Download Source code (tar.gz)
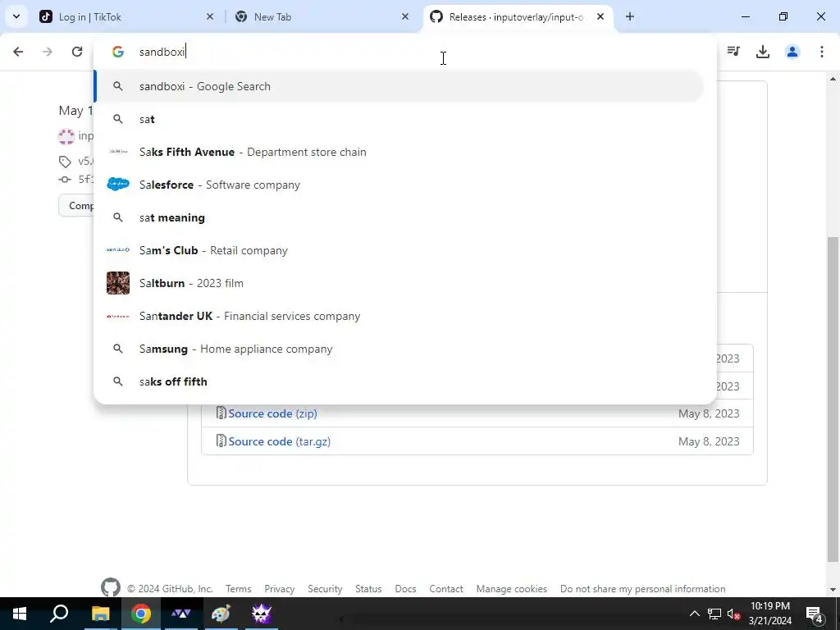 [x=279, y=441]
